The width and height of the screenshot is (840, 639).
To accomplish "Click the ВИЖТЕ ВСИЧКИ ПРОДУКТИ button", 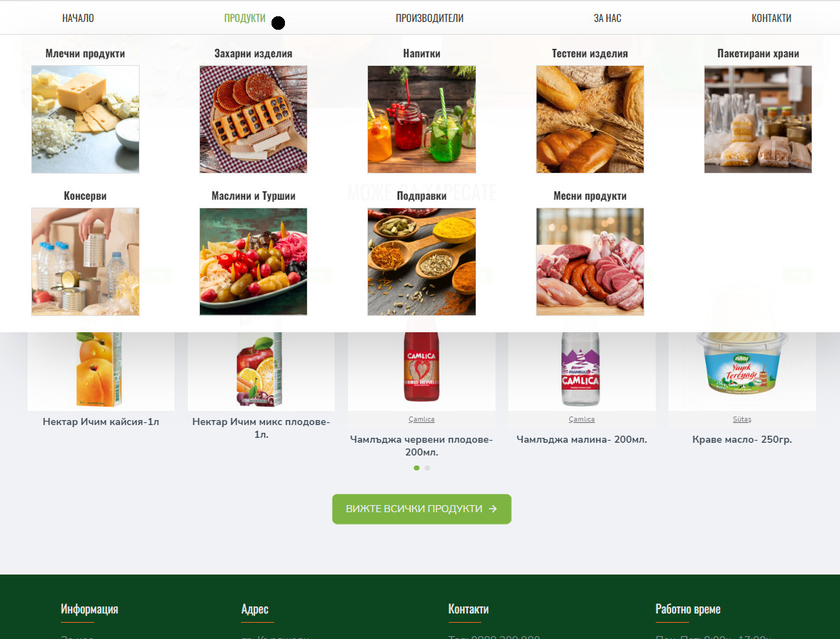I will pyautogui.click(x=422, y=509).
